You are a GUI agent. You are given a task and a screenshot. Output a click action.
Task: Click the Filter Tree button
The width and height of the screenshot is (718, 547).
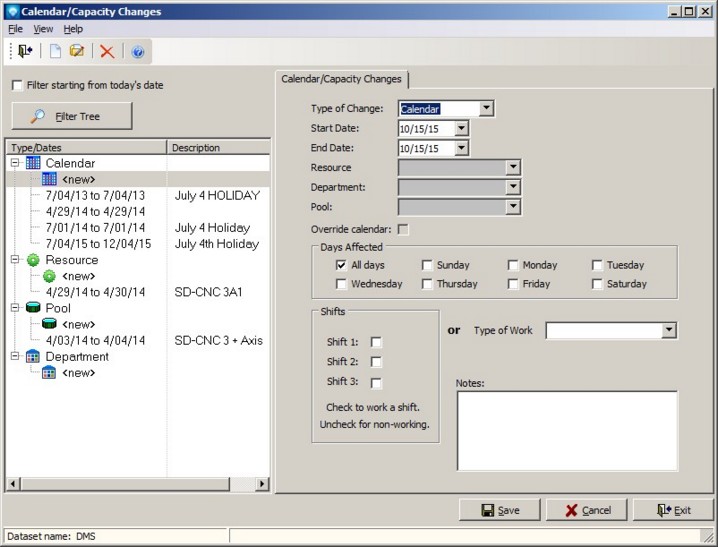pos(71,117)
